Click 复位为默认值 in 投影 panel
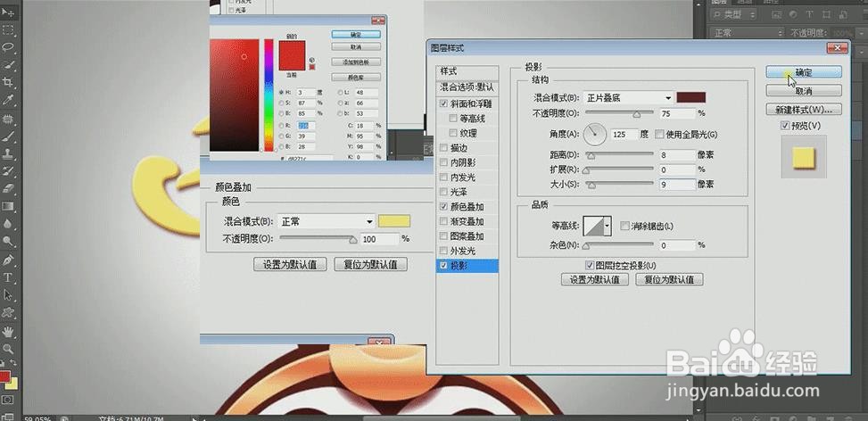 click(669, 279)
